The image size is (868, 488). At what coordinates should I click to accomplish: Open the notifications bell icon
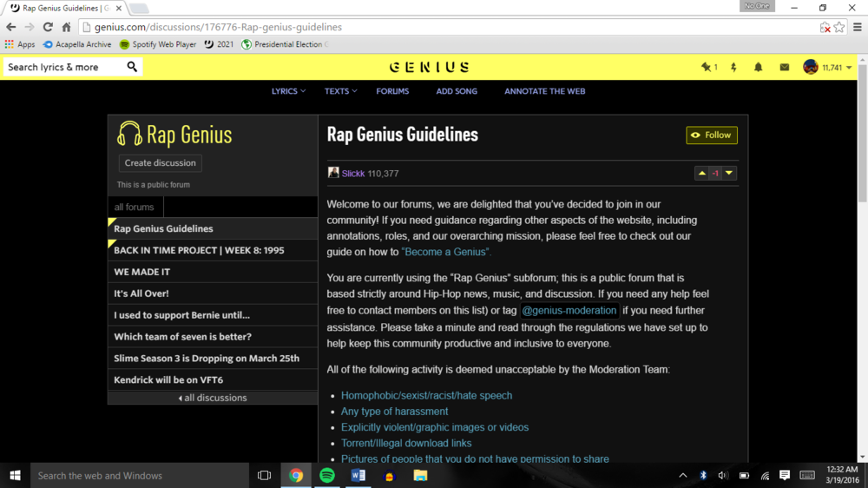(x=759, y=67)
